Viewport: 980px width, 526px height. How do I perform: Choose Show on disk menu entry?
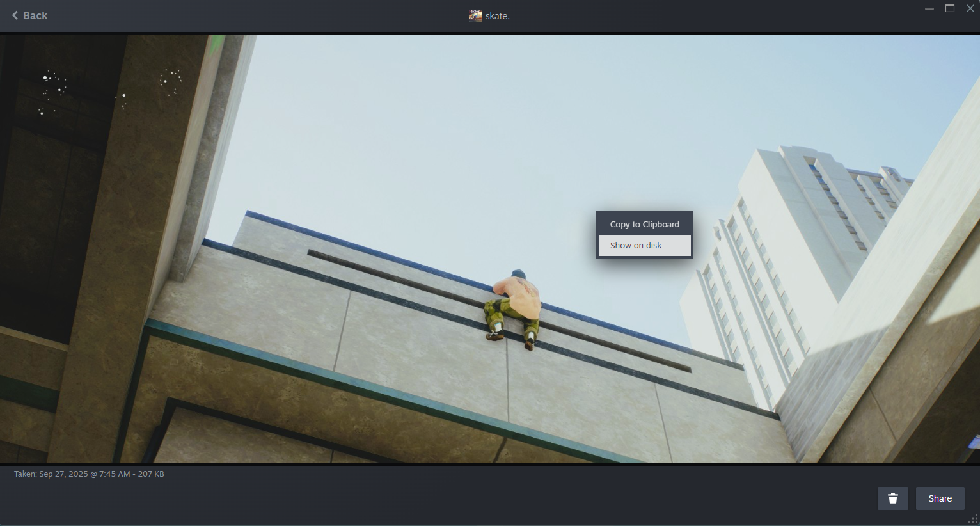[x=645, y=245]
